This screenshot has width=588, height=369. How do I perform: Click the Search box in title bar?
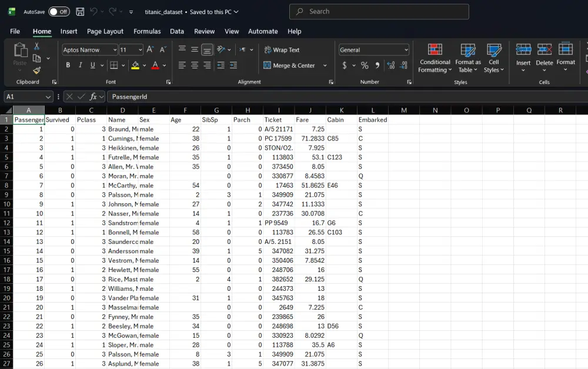(x=379, y=12)
